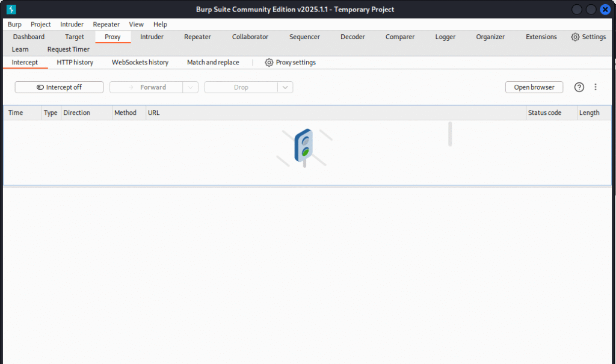616x364 pixels.
Task: Sort by the Status code column header
Action: coord(552,113)
